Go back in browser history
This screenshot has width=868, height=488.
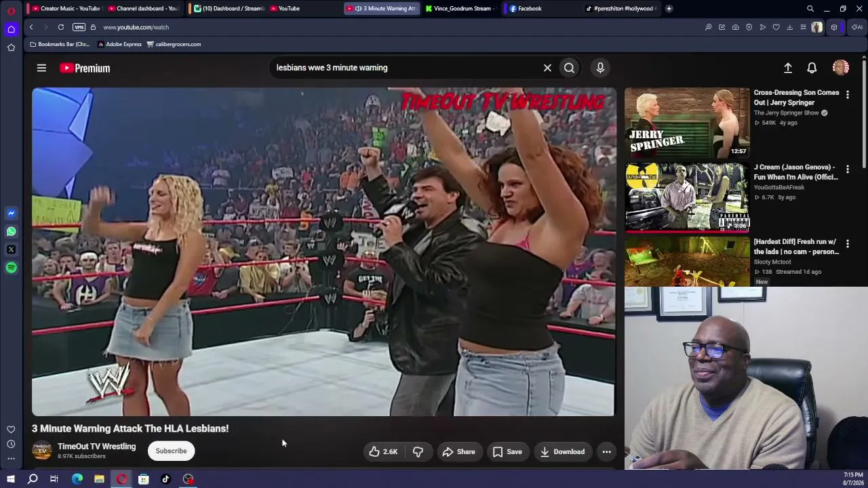tap(31, 27)
